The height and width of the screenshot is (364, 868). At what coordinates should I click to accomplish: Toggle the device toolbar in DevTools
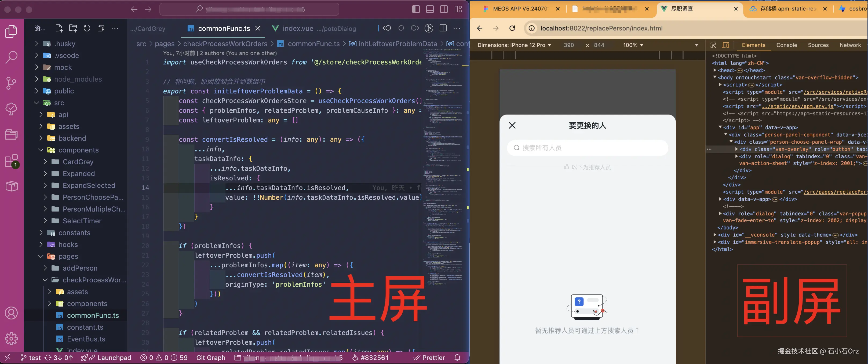725,45
